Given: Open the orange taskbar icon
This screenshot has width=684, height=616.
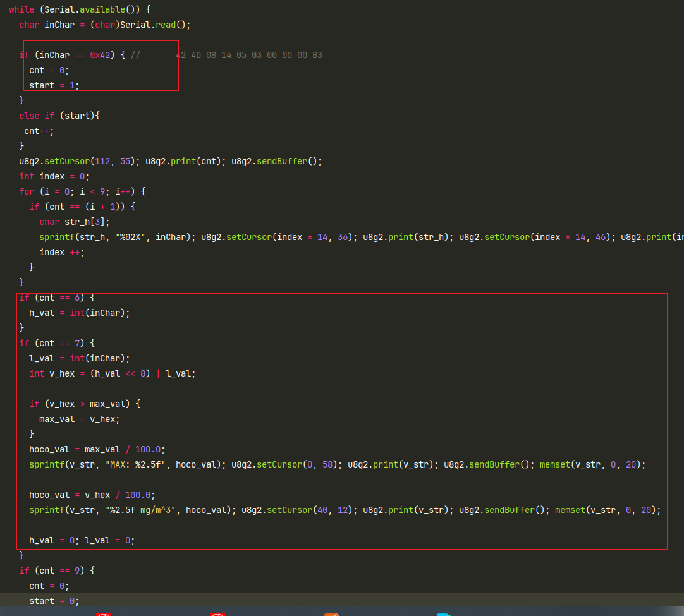Looking at the screenshot, I should [x=331, y=613].
